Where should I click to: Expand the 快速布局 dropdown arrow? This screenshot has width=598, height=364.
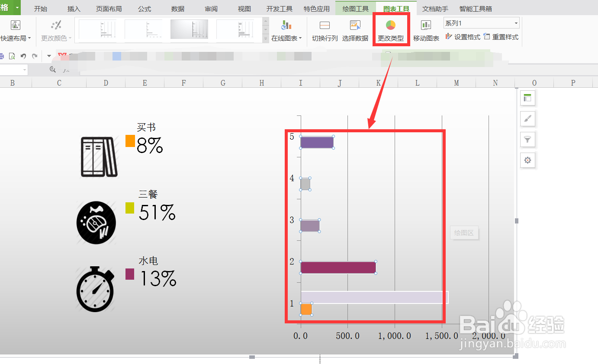(x=29, y=38)
